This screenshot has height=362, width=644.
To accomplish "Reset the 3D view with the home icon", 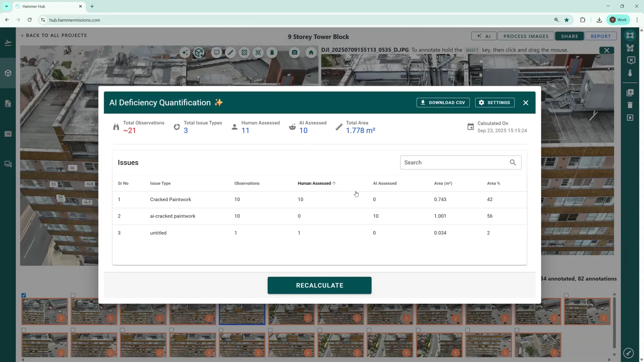I will point(311,53).
